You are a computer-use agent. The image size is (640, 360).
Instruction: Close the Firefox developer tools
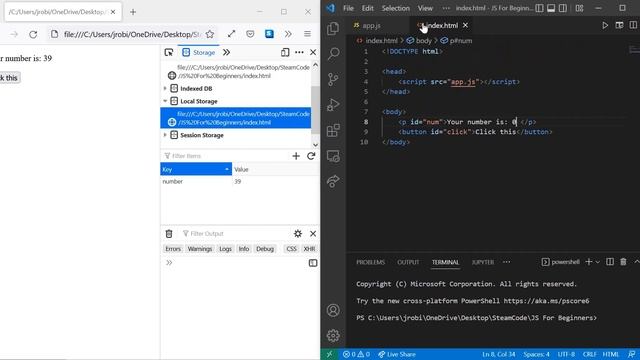(313, 52)
